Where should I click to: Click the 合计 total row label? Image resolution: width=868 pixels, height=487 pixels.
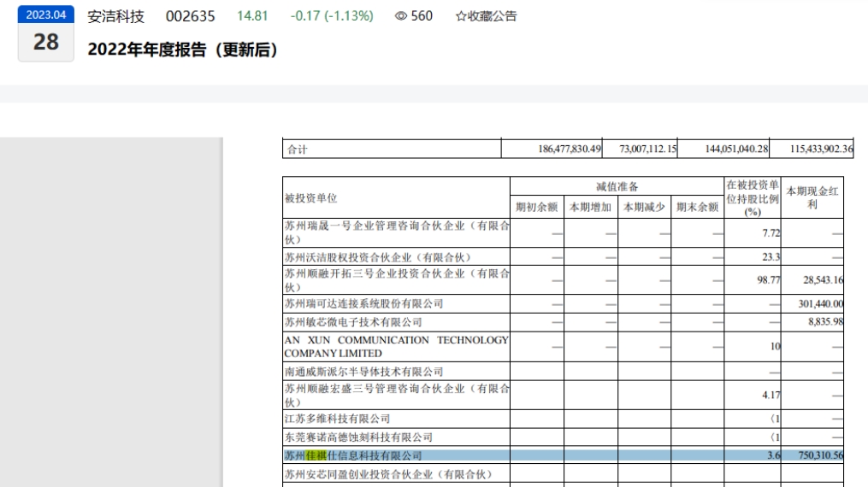pyautogui.click(x=298, y=150)
